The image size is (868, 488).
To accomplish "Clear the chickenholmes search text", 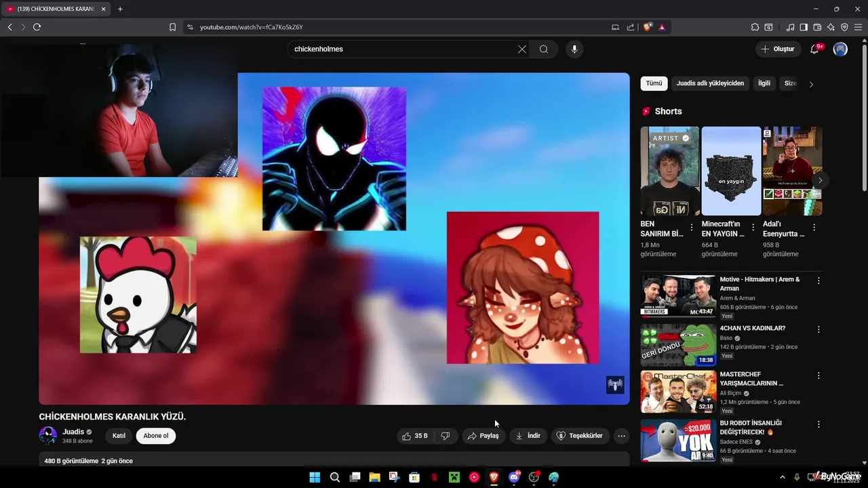I will pos(522,49).
